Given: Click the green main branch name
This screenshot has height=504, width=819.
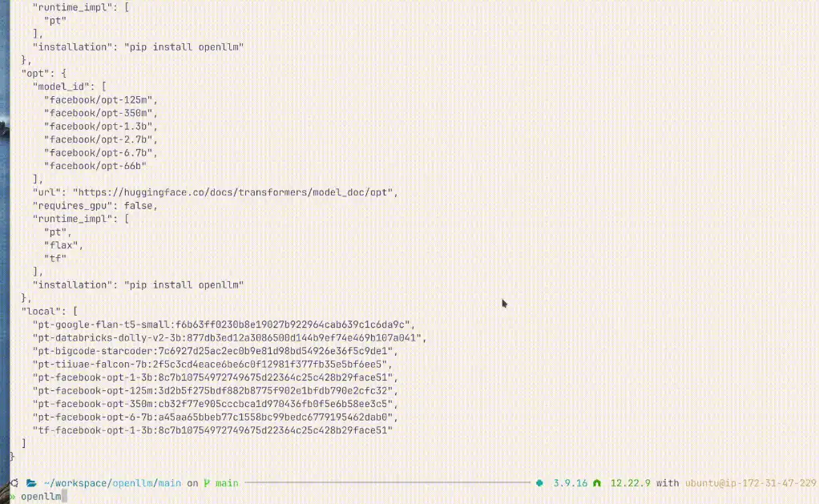Looking at the screenshot, I should [x=227, y=483].
